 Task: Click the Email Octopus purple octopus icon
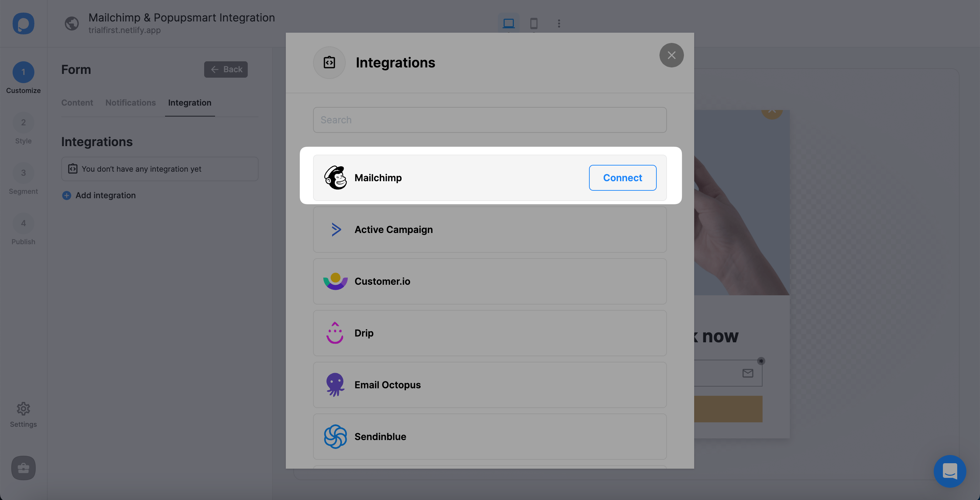(x=336, y=385)
